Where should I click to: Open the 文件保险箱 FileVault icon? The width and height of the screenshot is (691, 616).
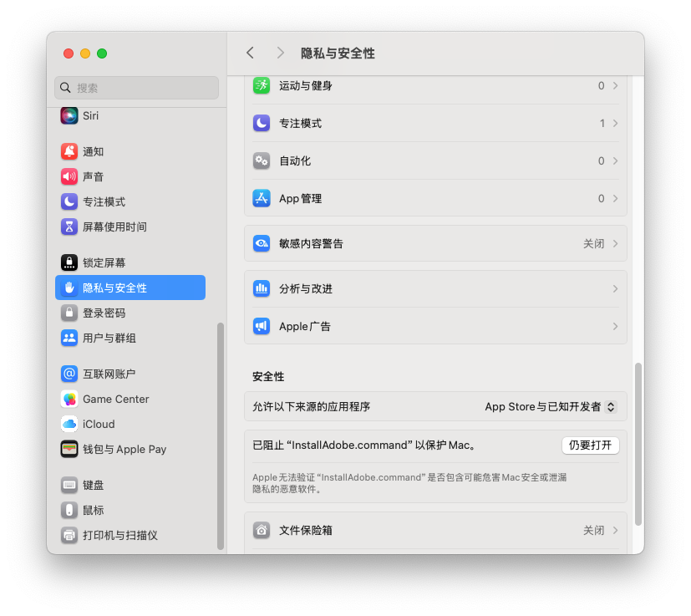262,530
